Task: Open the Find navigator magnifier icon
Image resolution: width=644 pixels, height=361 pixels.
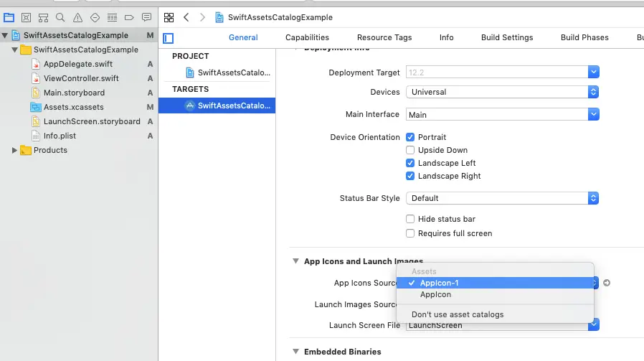Action: click(60, 18)
